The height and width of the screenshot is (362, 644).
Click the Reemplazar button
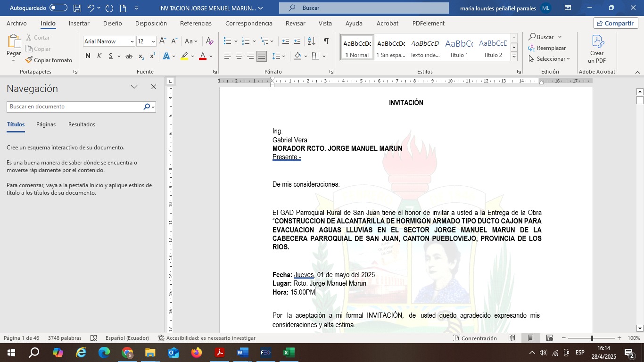click(547, 48)
